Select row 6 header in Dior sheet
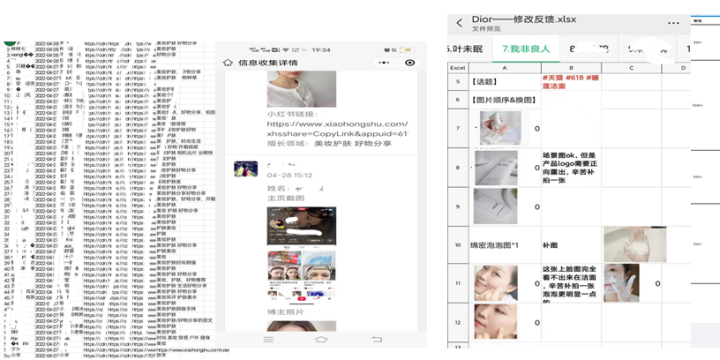The height and width of the screenshot is (360, 720). (458, 100)
